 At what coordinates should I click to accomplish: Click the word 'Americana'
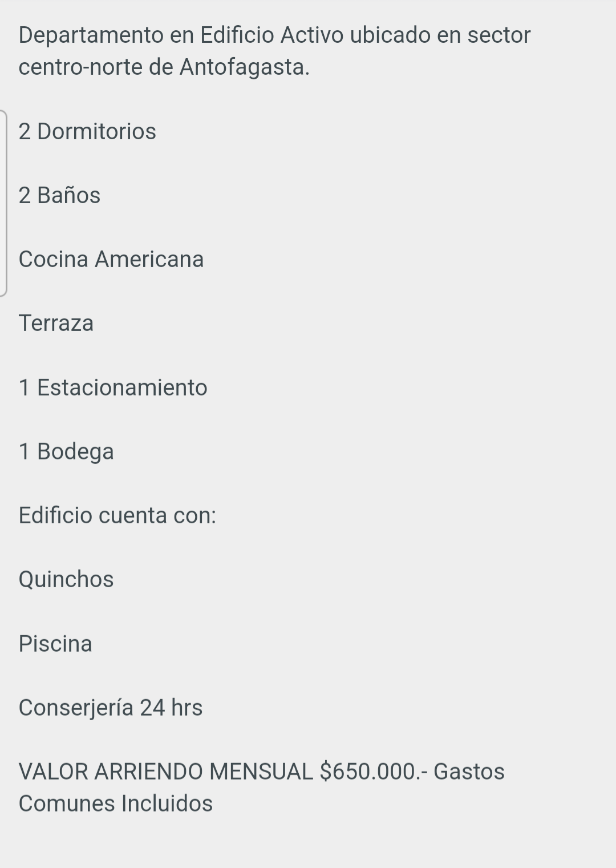point(149,260)
